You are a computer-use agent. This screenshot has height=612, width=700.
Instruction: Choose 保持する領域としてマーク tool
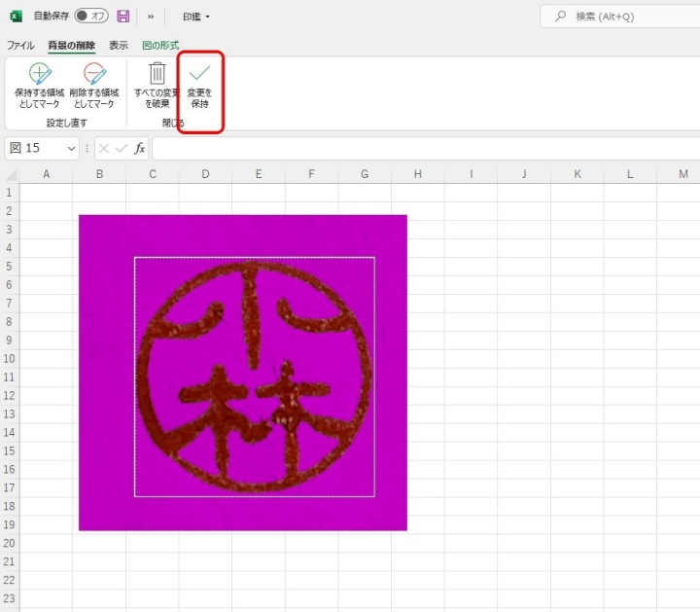39,86
